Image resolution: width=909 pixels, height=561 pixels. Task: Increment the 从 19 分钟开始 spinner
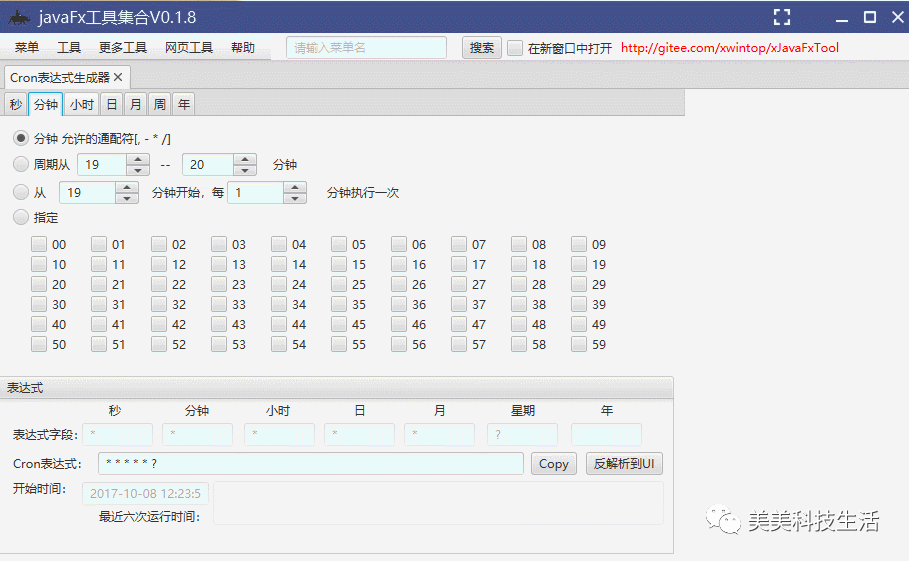pyautogui.click(x=127, y=187)
